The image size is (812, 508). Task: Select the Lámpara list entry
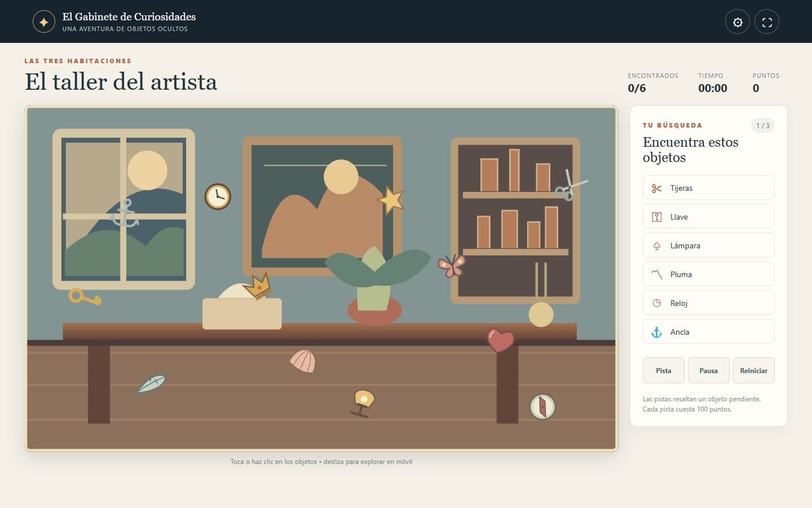coord(709,245)
